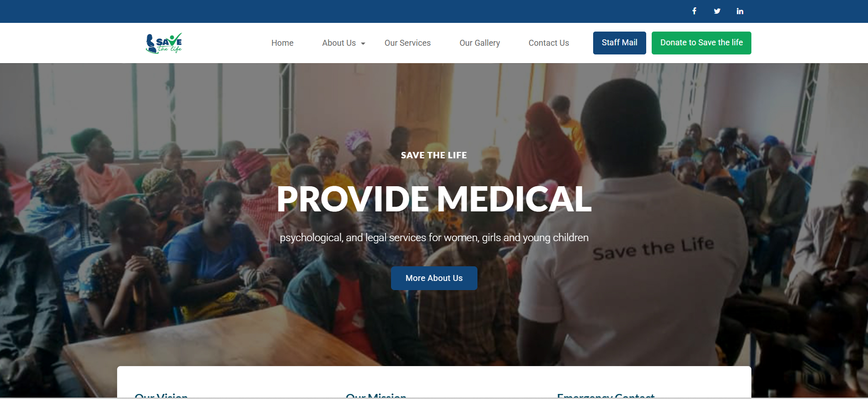
Task: Open the About Us menu item
Action: click(339, 43)
